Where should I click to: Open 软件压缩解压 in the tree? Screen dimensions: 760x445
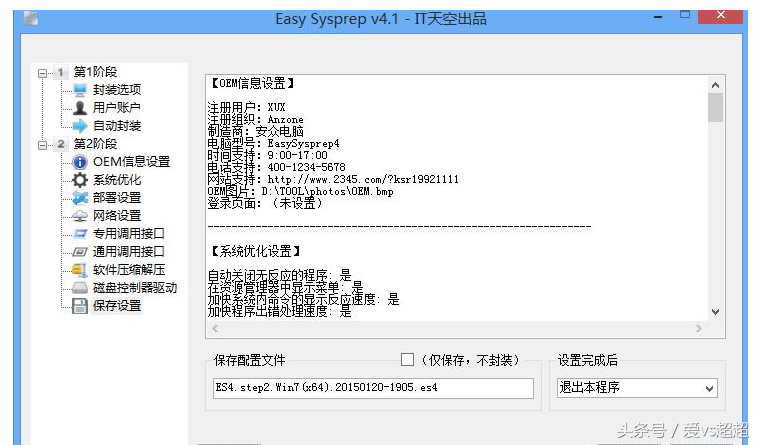128,270
